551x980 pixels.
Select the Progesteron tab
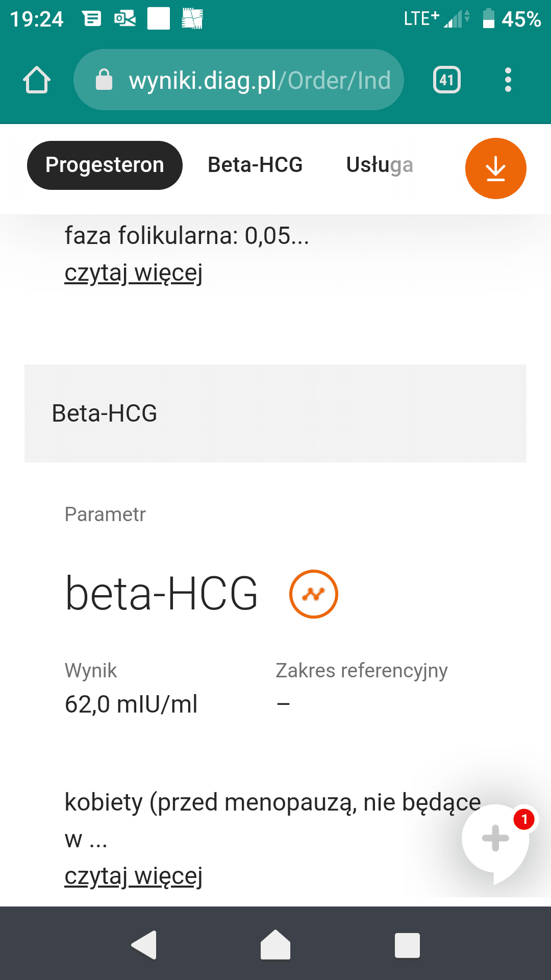(x=105, y=165)
